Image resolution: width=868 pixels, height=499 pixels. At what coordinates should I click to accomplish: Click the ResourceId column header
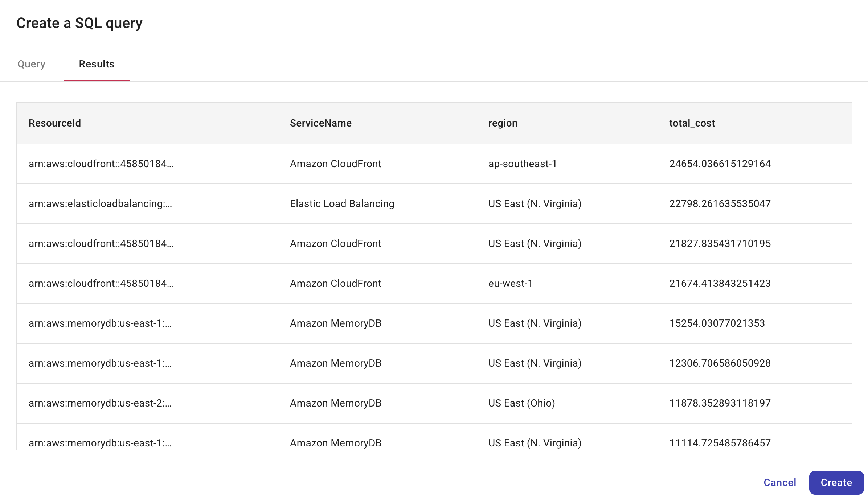[x=54, y=123]
